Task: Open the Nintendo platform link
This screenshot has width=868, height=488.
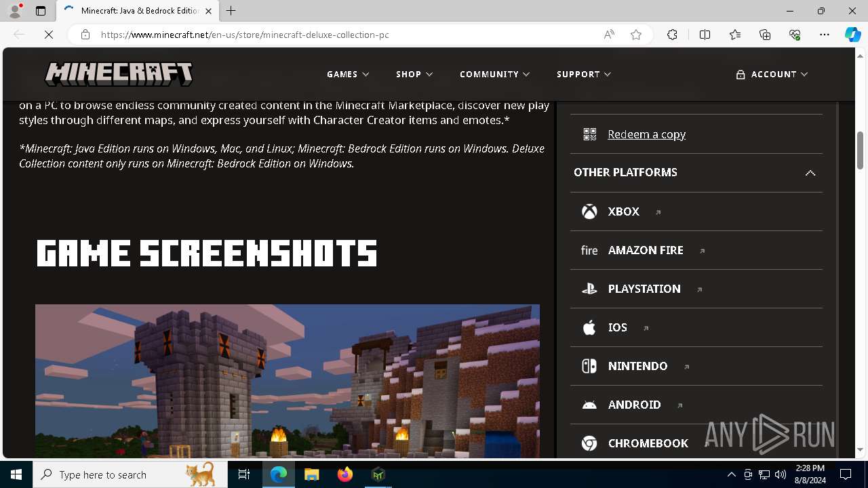Action: [x=638, y=366]
